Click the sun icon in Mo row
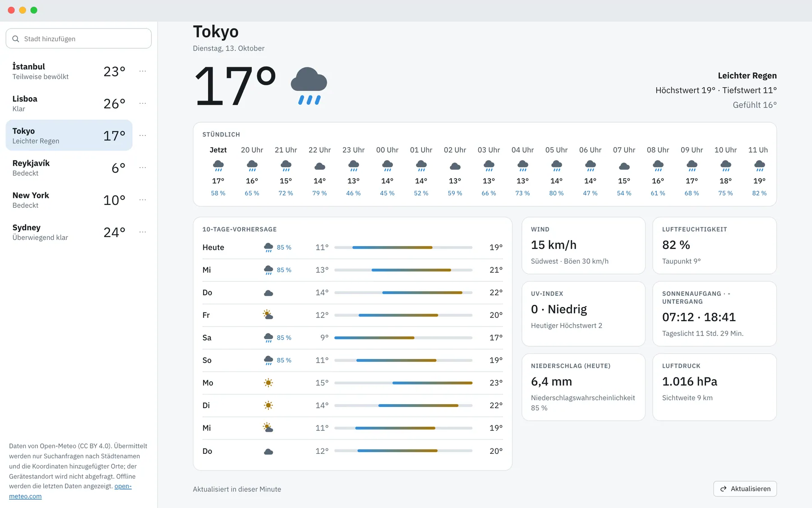 (x=268, y=383)
